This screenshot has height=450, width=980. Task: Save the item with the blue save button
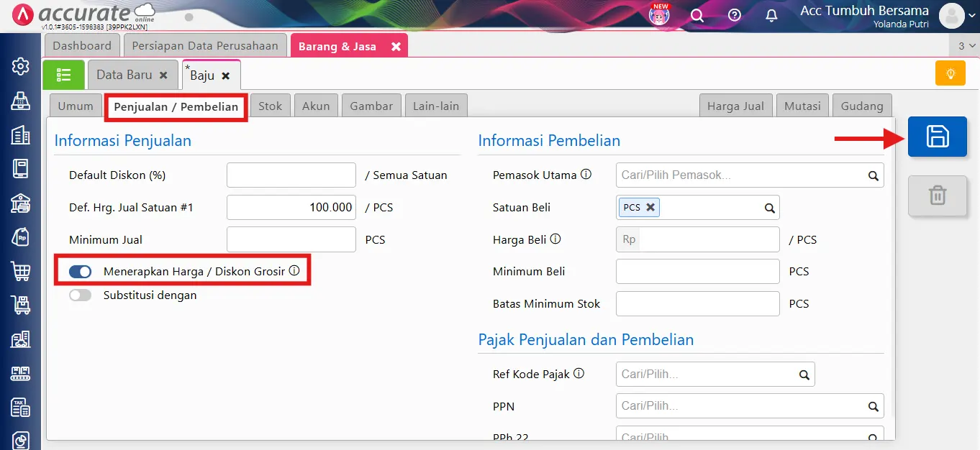(x=937, y=137)
